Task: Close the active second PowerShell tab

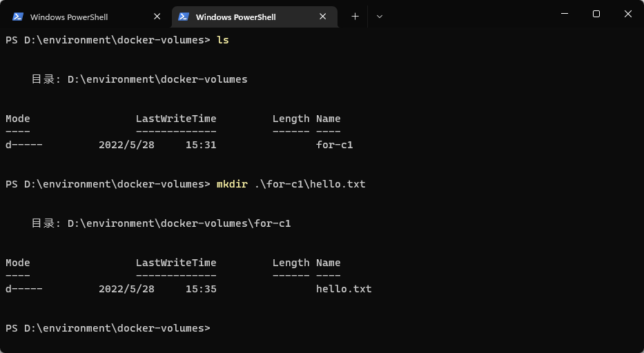Action: tap(323, 17)
